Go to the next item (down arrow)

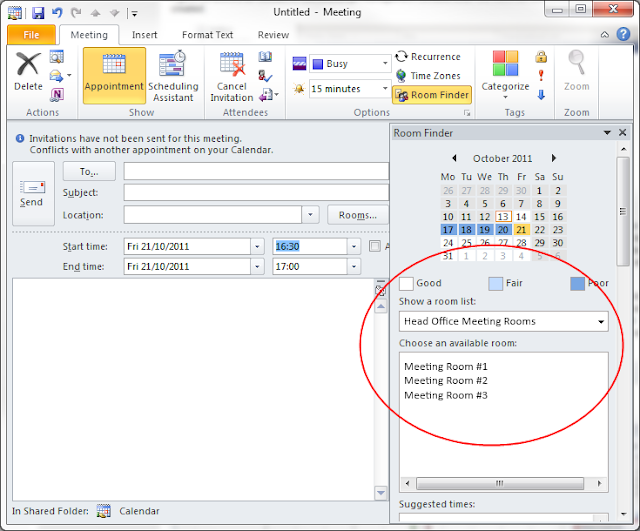(x=115, y=13)
